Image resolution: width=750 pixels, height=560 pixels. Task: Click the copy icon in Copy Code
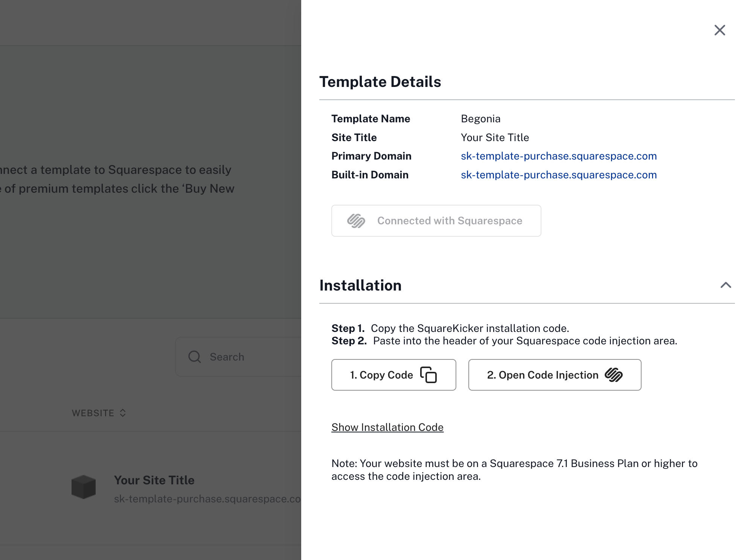click(428, 375)
